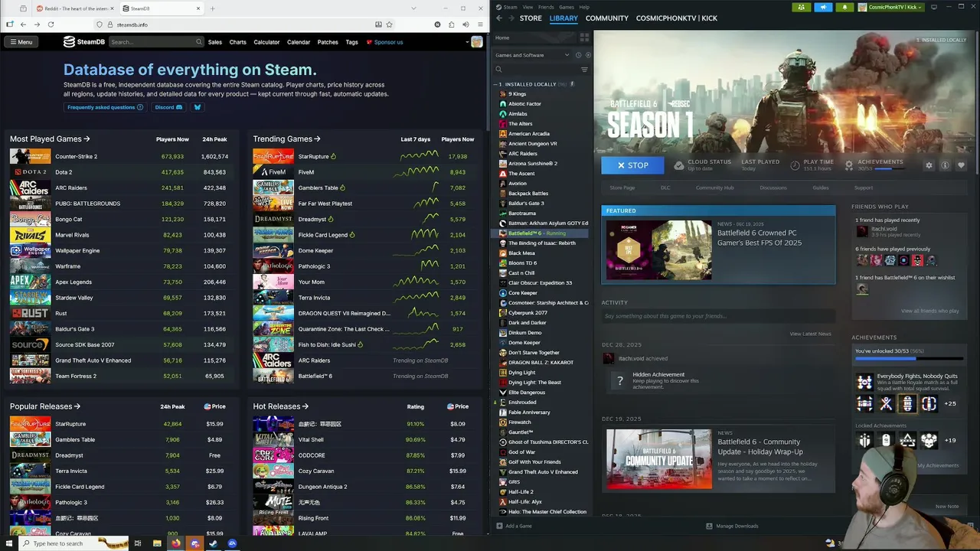The width and height of the screenshot is (980, 551).
Task: Switch to Reddit browser tab
Action: tap(74, 8)
